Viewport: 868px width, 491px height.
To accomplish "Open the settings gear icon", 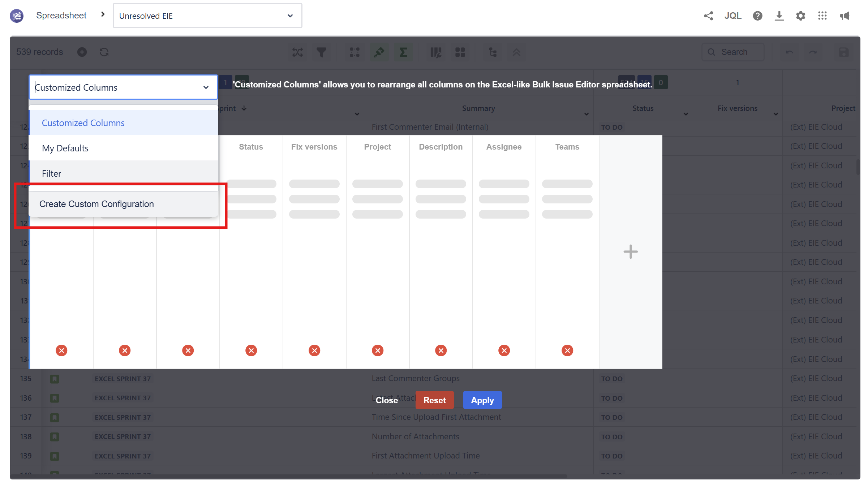I will 800,16.
